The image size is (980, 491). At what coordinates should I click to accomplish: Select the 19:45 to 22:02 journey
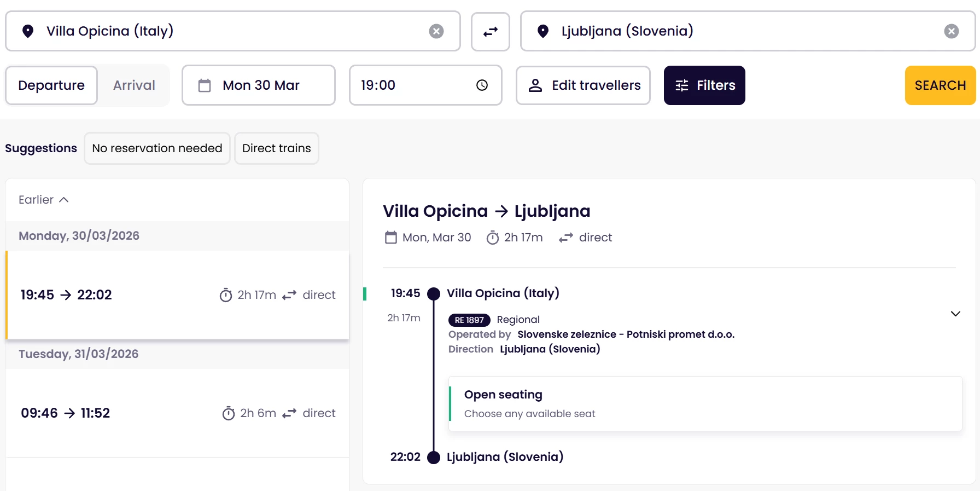pyautogui.click(x=177, y=295)
